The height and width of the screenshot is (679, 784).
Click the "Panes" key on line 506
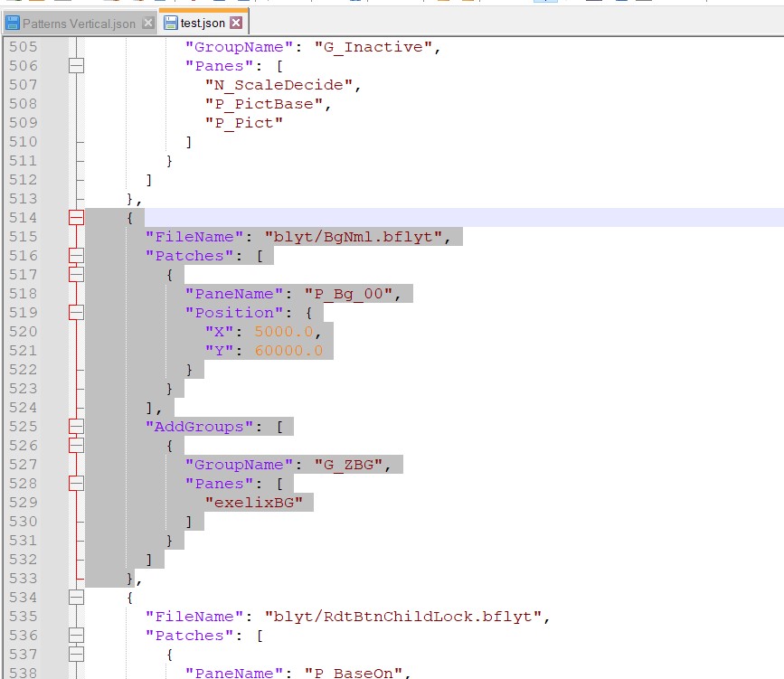pyautogui.click(x=220, y=66)
